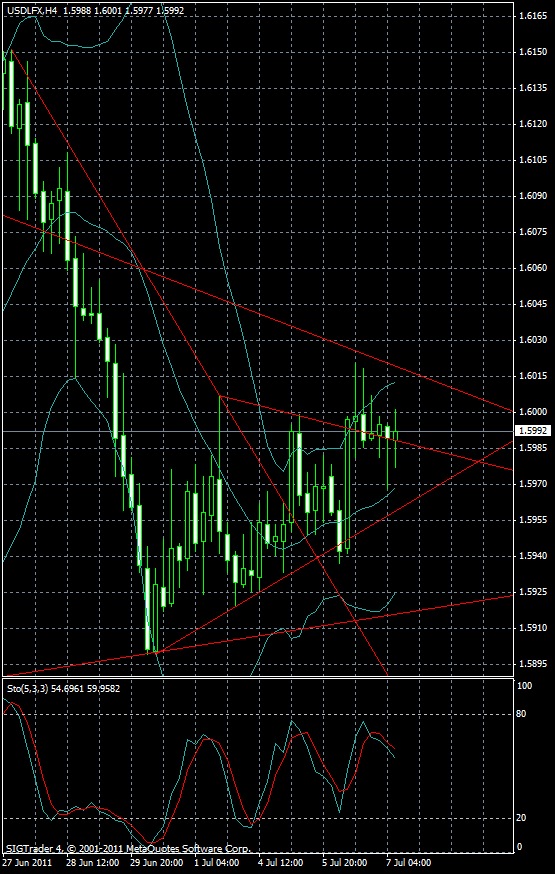Click the stochastic level label 20
Viewport: 555px width, 874px height.
point(523,818)
